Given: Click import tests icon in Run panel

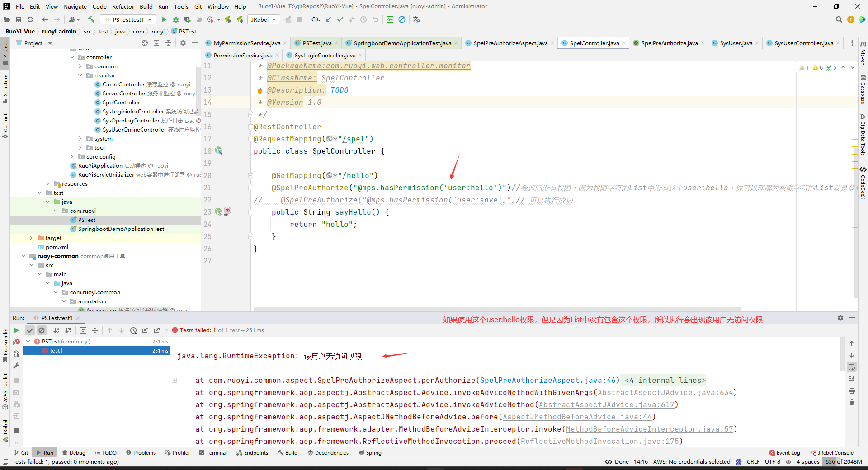Looking at the screenshot, I should 145,330.
